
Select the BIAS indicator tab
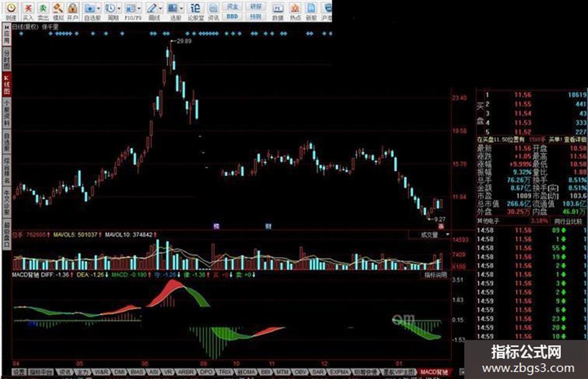click(136, 372)
